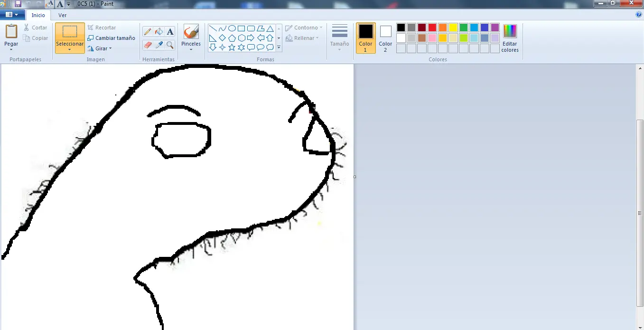This screenshot has height=330, width=644.
Task: Expand the Pinceles brushes dropdown arrow
Action: [191, 49]
